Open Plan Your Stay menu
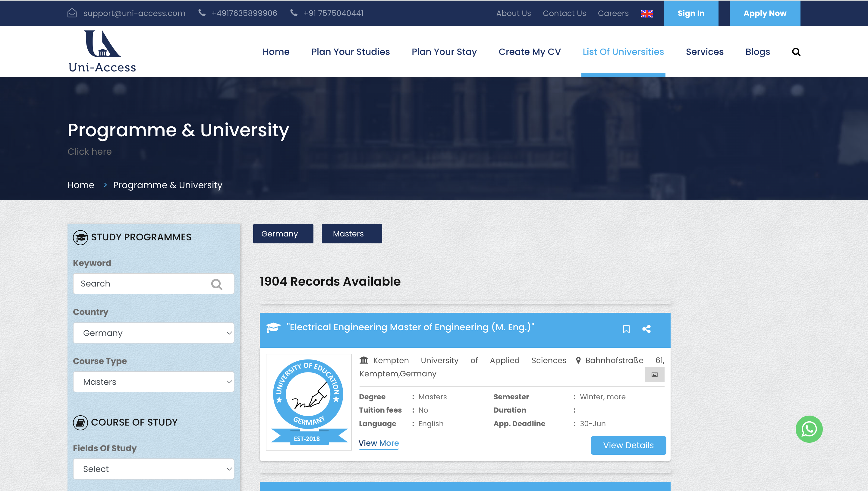The height and width of the screenshot is (491, 868). pos(444,52)
